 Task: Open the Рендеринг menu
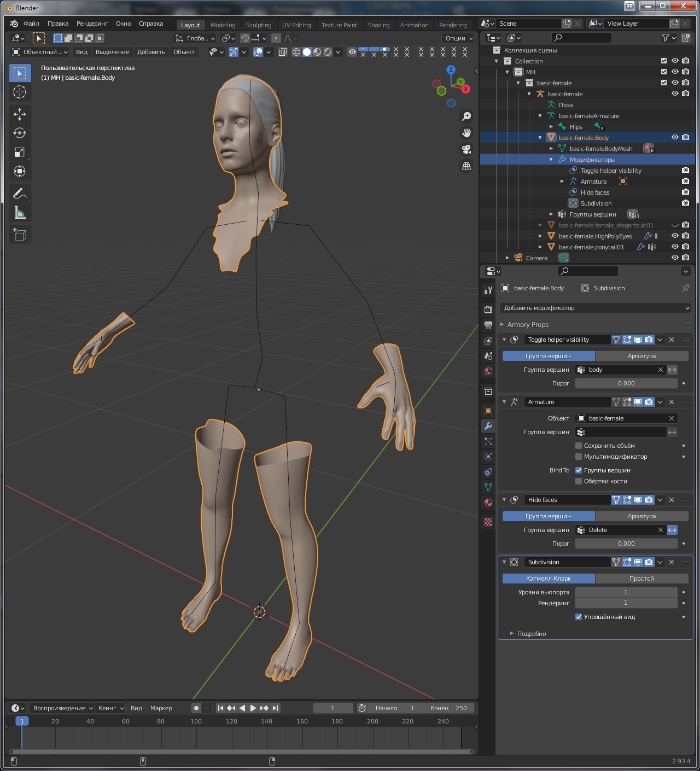92,24
